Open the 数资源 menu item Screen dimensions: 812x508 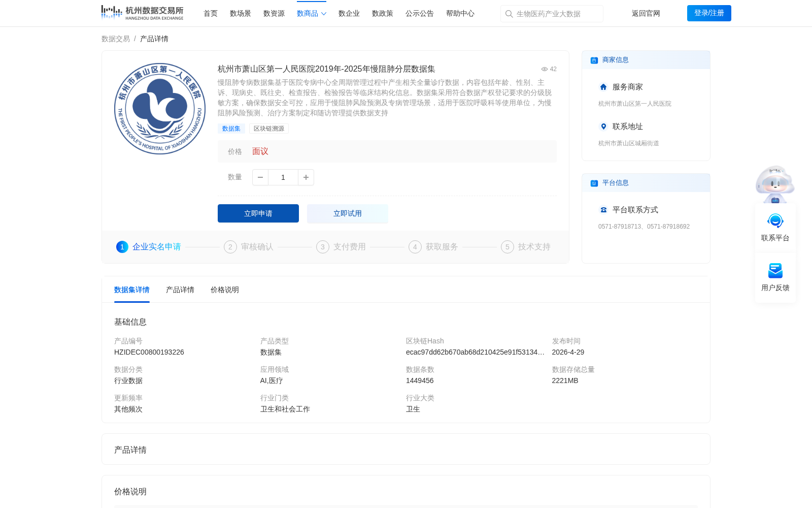[274, 13]
